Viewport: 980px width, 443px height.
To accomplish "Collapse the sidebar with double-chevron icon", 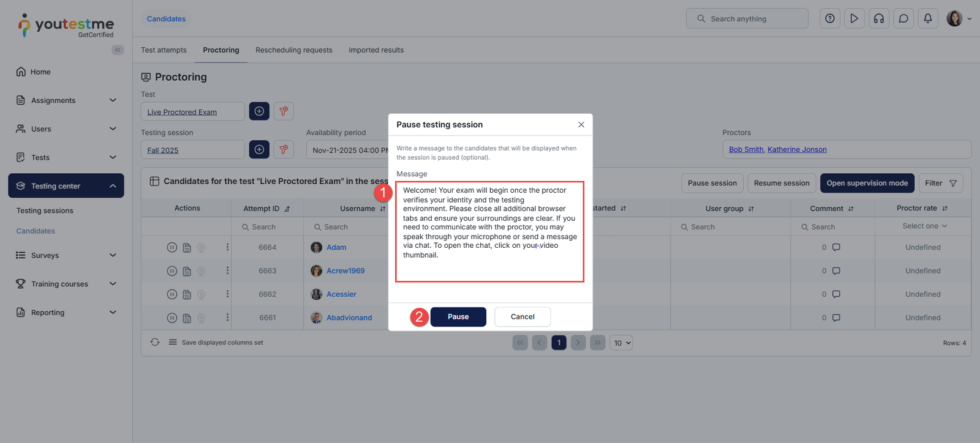I will tap(118, 50).
